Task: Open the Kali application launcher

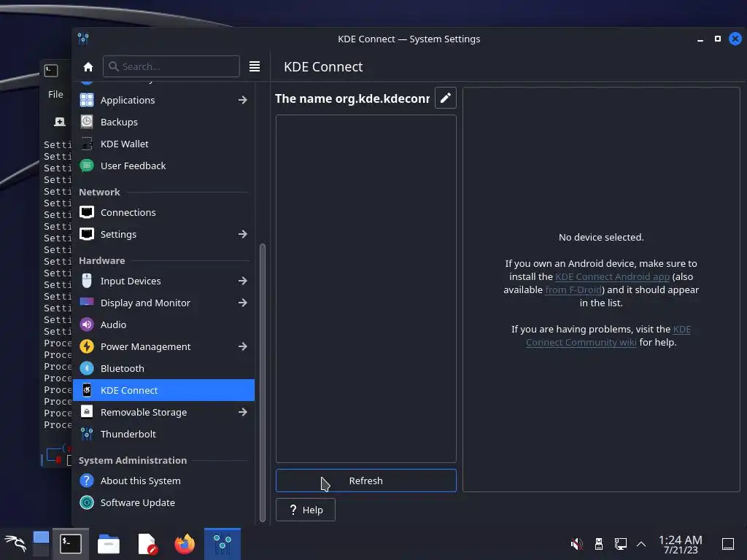Action: point(15,544)
